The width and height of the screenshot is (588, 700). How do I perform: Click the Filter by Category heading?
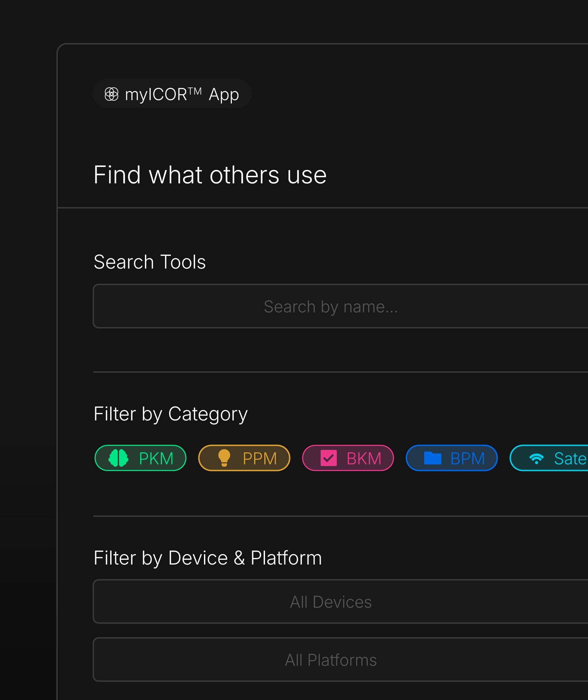tap(171, 414)
